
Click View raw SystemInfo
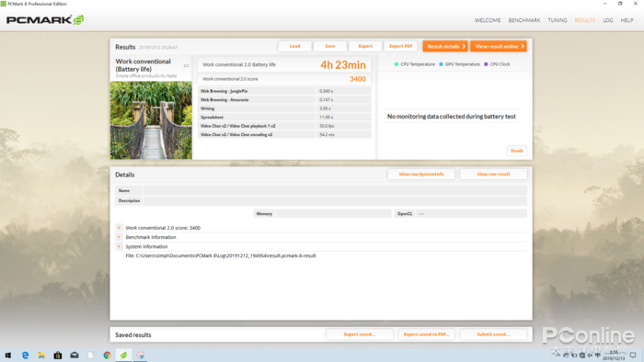[421, 175]
